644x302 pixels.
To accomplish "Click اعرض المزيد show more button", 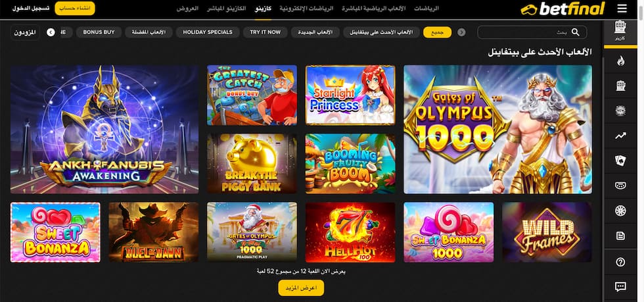I will [301, 288].
